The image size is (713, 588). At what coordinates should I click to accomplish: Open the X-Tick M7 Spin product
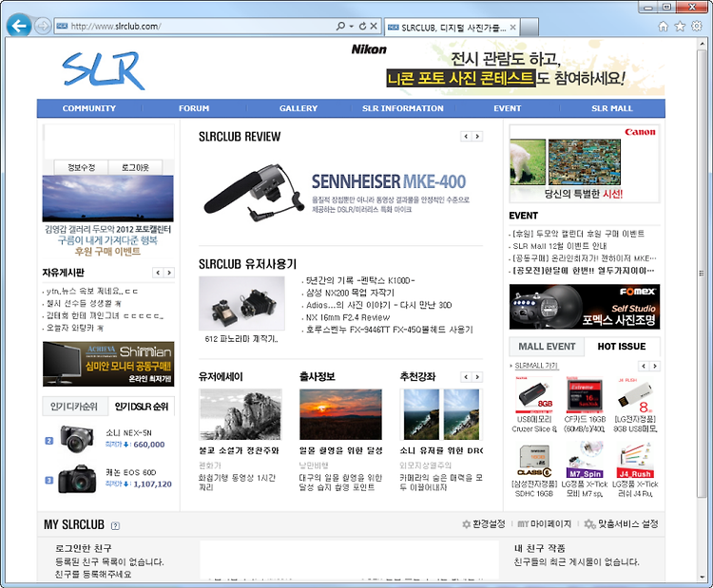[x=585, y=460]
